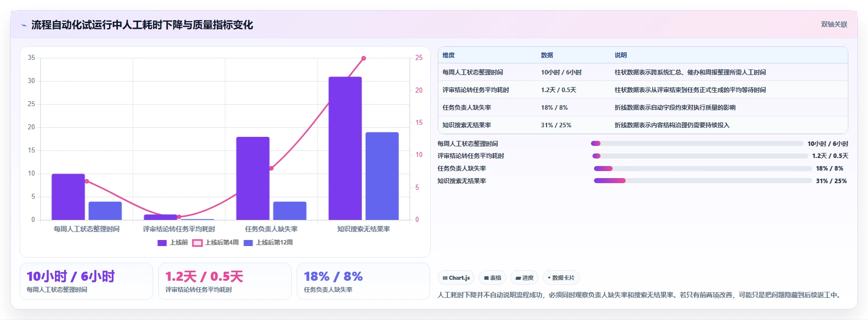Click the 每周人工状态整理时间 progress bar

[697, 143]
